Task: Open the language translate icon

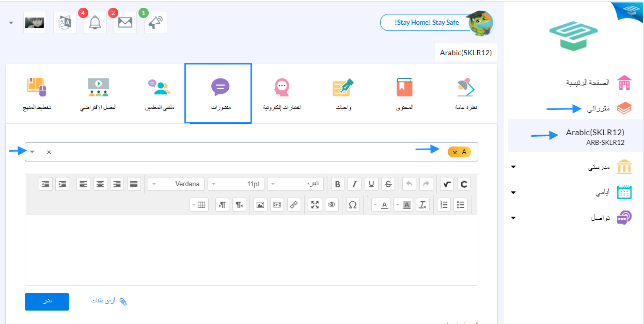Action: click(65, 23)
